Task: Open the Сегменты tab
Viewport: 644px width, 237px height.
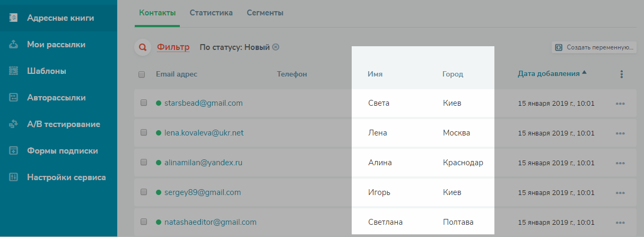Action: pos(265,13)
